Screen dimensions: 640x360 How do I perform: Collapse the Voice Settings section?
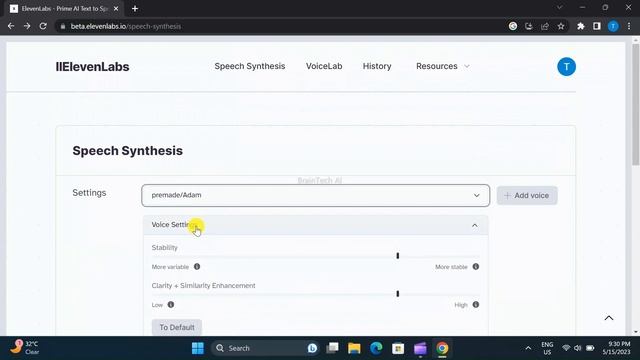316,225
